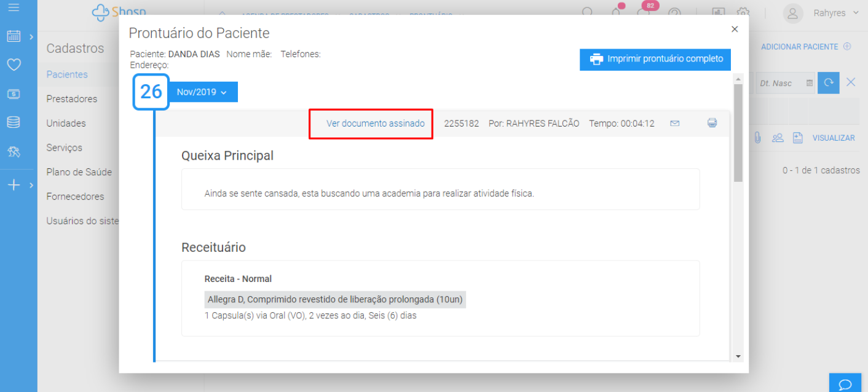Click the heart icon in the sidebar

tap(14, 65)
